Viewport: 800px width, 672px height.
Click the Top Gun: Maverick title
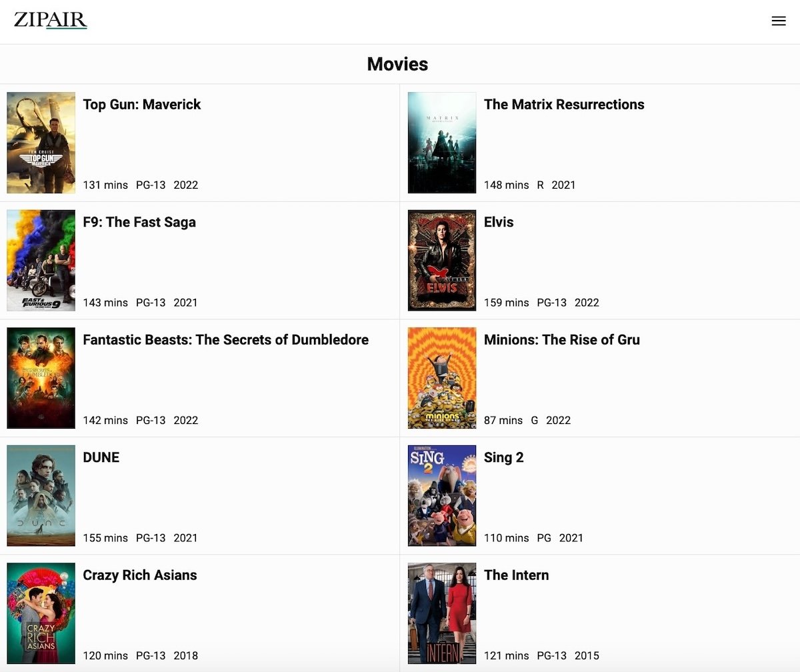tap(142, 105)
